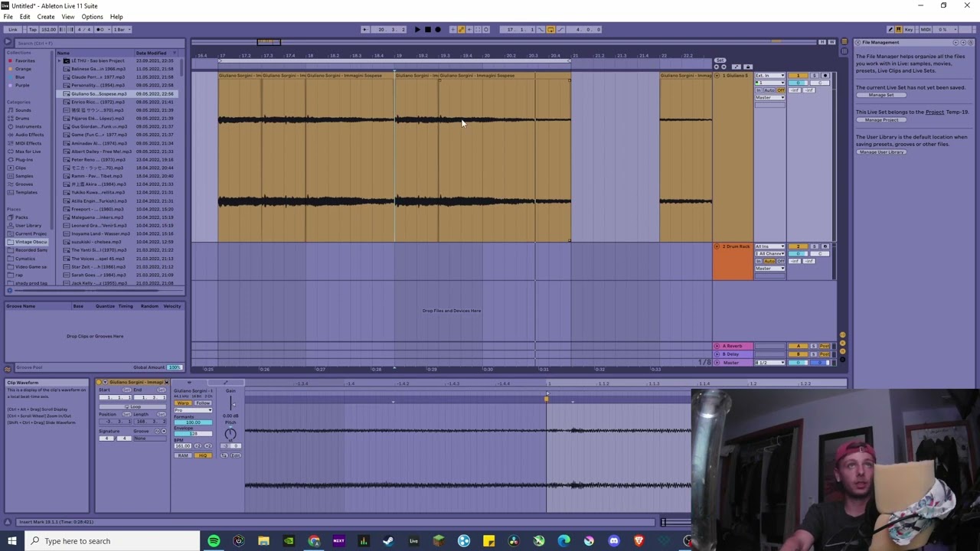This screenshot has width=980, height=551.
Task: Click the Manage Project button
Action: [x=881, y=120]
